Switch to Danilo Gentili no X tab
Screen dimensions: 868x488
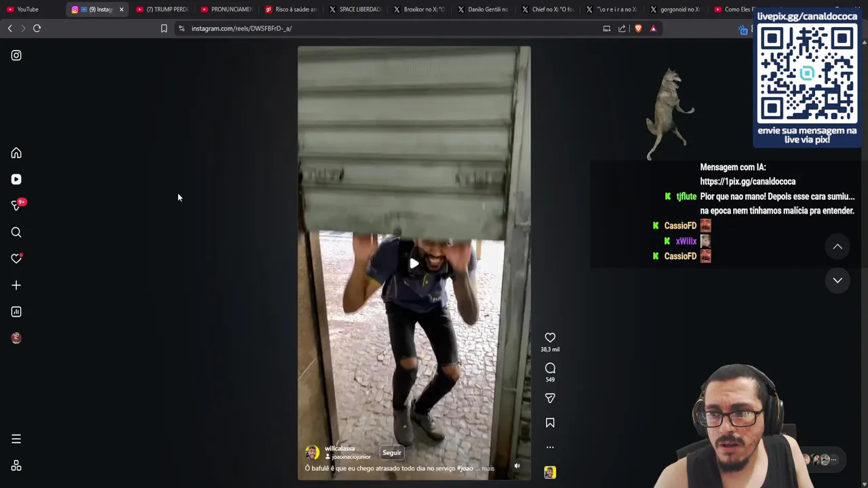click(x=484, y=9)
